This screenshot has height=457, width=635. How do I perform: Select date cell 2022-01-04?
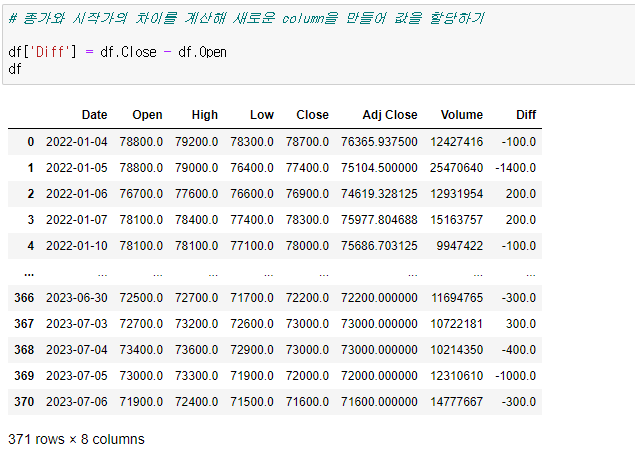77,142
